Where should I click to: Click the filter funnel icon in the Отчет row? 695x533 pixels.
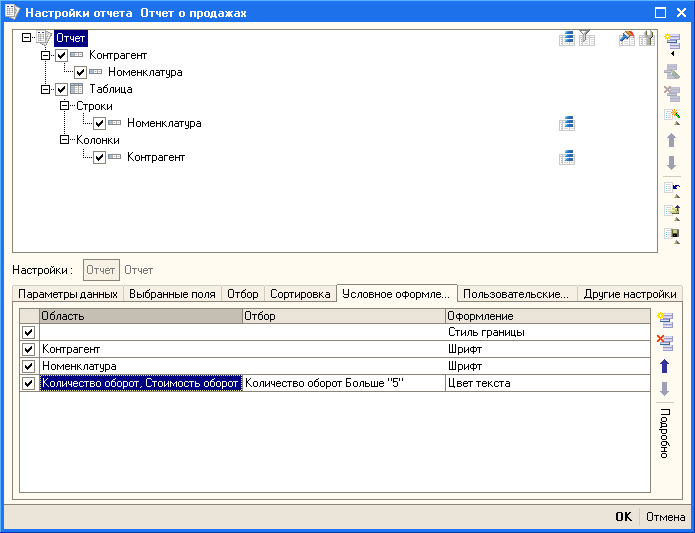(587, 38)
